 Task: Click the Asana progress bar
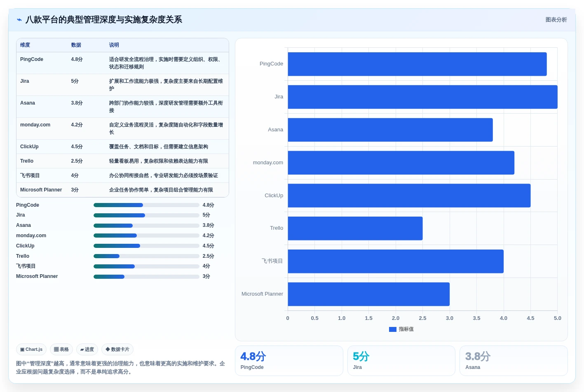(x=146, y=226)
